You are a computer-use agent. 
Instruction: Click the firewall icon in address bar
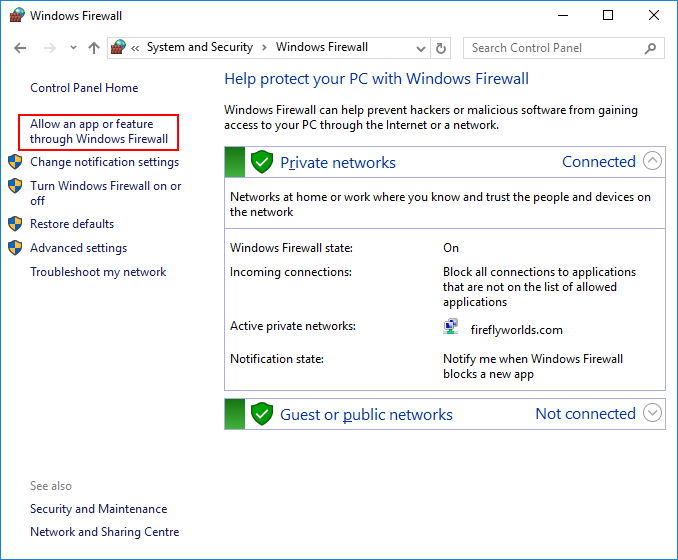point(118,47)
